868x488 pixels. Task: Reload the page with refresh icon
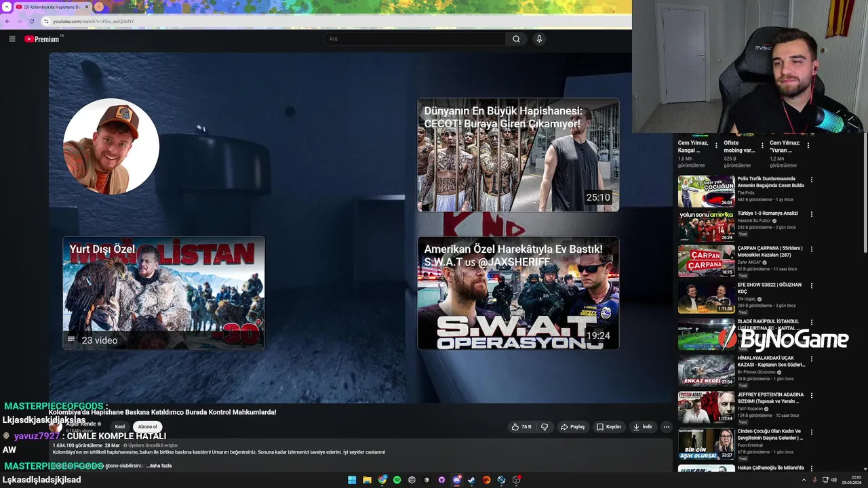31,21
